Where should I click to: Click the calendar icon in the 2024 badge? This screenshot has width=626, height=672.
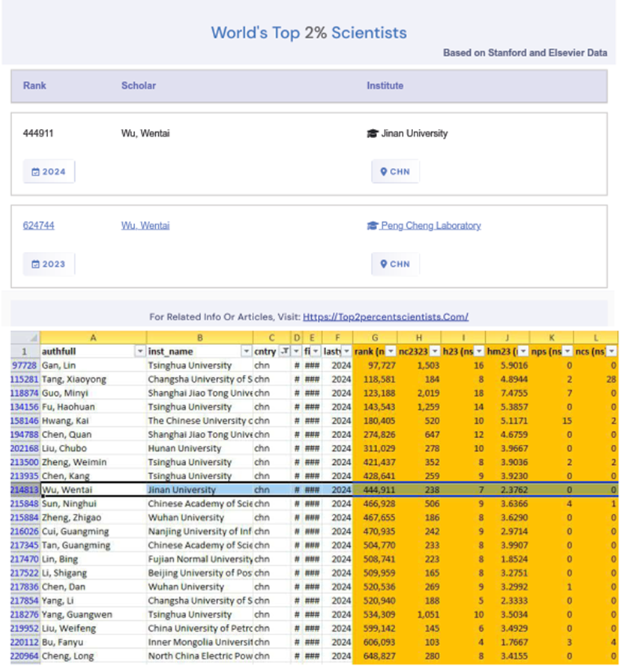tap(35, 172)
